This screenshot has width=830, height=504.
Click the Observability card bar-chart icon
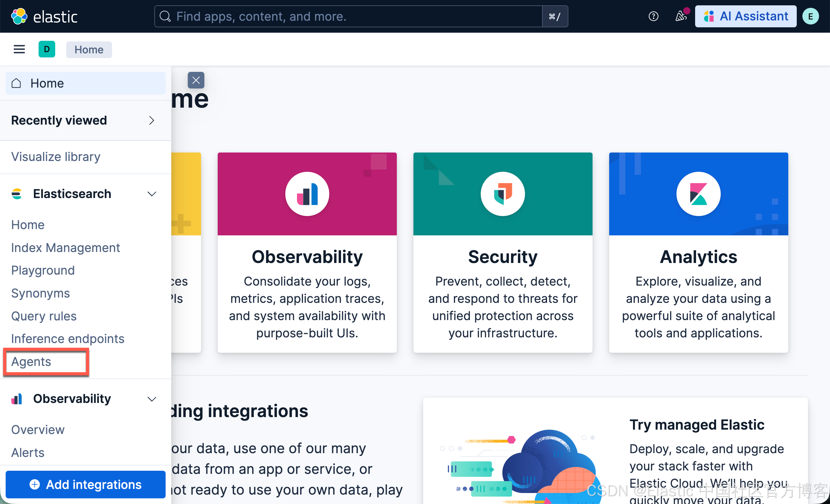click(307, 194)
